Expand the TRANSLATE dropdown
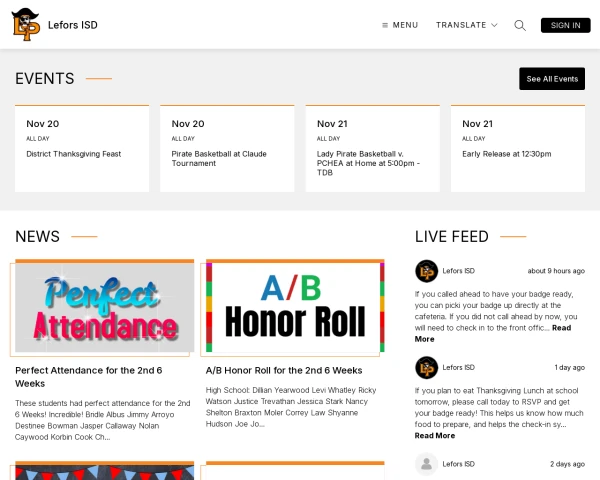This screenshot has height=480, width=600. pos(466,25)
